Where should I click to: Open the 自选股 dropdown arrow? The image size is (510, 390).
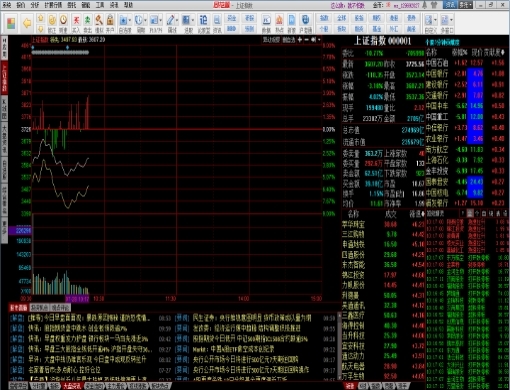point(130,21)
